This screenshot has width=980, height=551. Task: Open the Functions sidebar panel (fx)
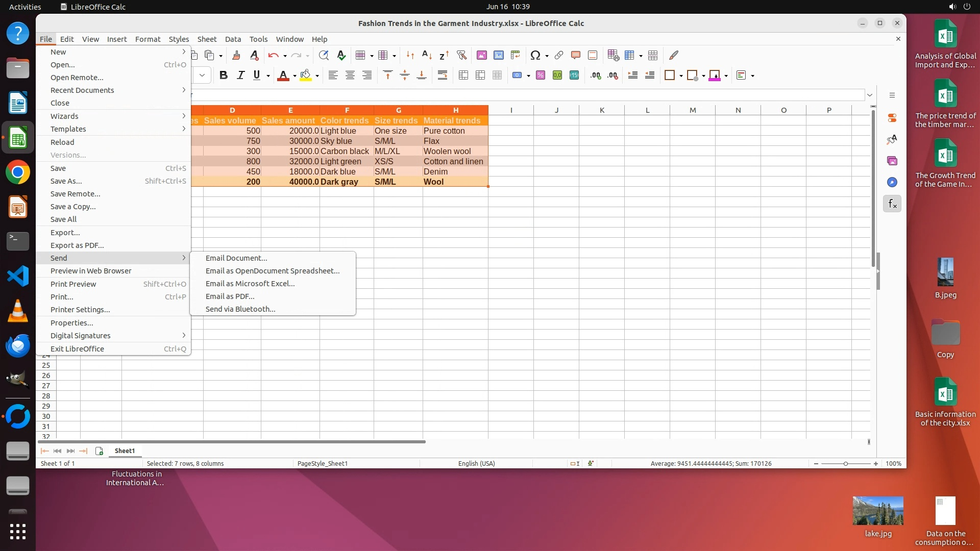(x=892, y=204)
